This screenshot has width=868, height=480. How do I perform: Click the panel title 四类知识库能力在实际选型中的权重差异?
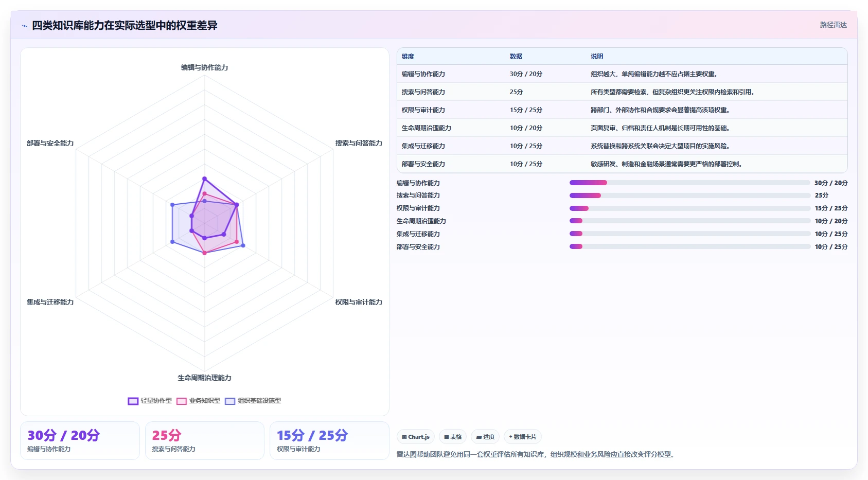point(125,25)
